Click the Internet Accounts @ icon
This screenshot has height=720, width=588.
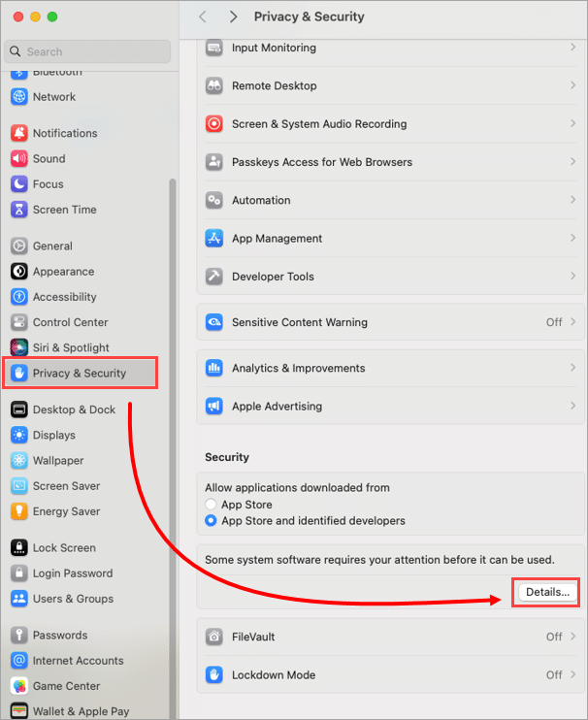pos(18,660)
